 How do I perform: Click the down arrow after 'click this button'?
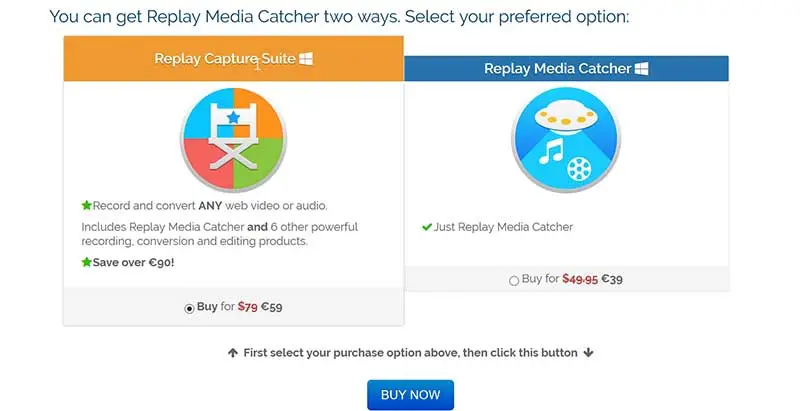point(589,352)
